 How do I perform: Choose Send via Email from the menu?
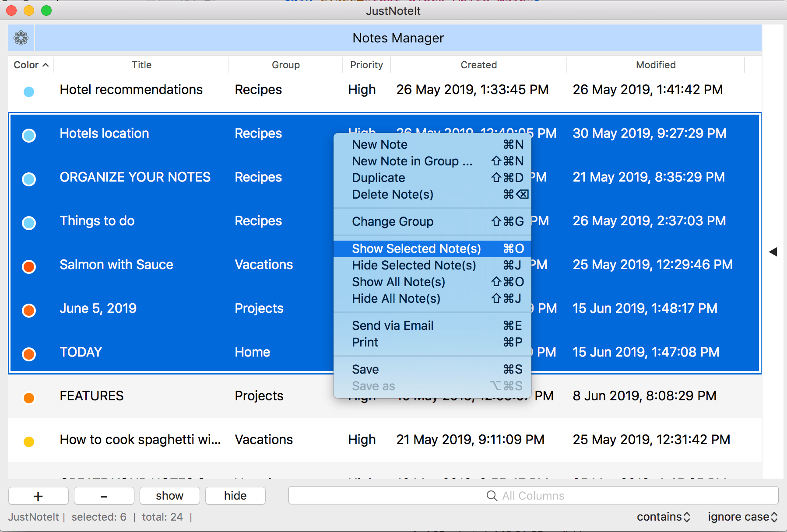pyautogui.click(x=392, y=325)
